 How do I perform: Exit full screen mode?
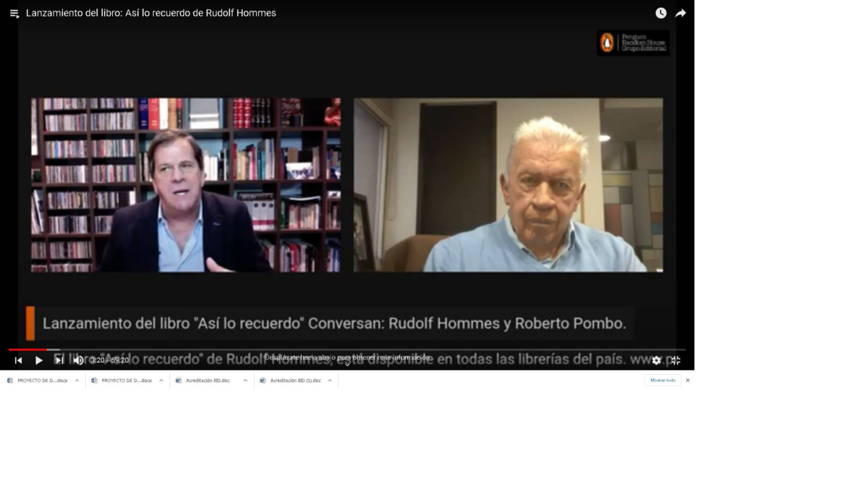(x=676, y=360)
